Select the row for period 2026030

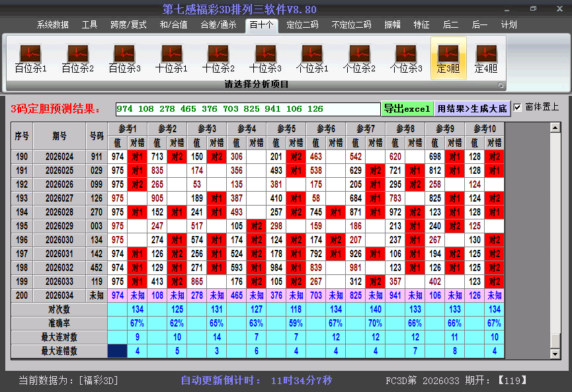click(60, 241)
